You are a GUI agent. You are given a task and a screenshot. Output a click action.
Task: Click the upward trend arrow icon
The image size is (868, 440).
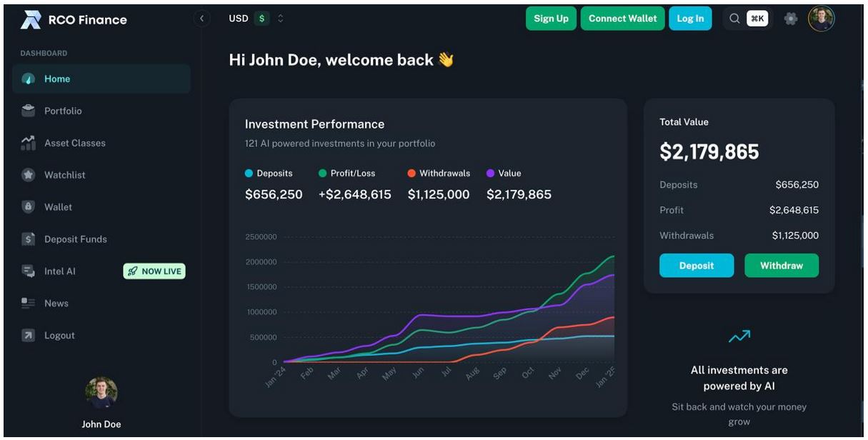[x=739, y=336]
